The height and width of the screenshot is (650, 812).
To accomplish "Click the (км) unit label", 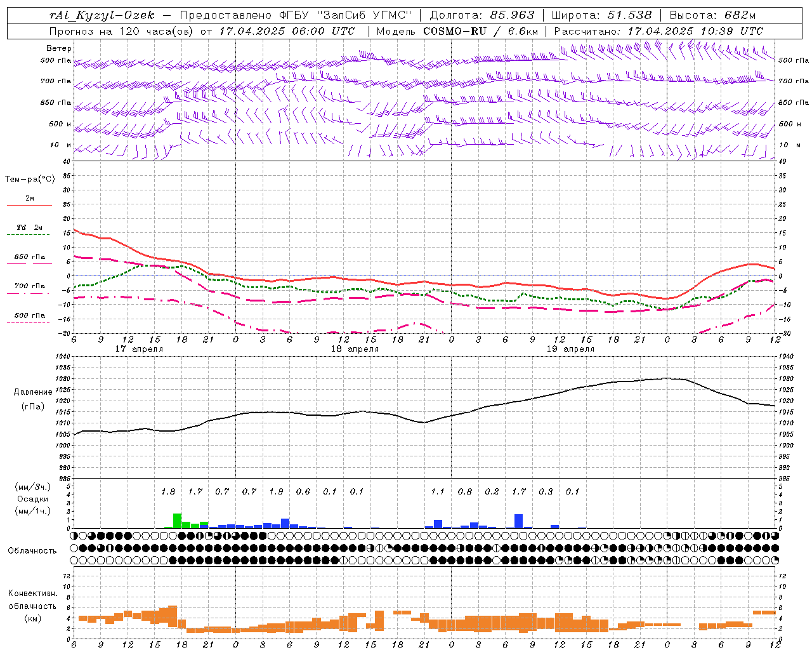I will coord(33,618).
